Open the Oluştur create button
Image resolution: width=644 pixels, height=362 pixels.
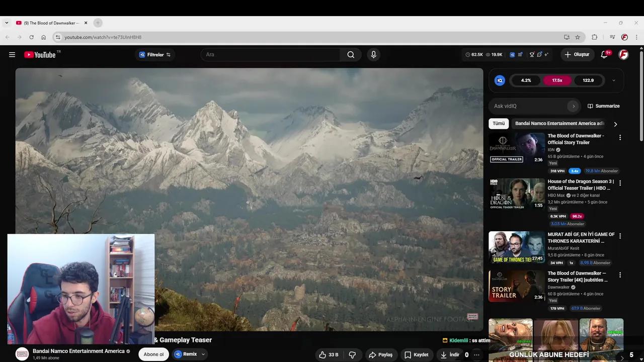pyautogui.click(x=577, y=55)
